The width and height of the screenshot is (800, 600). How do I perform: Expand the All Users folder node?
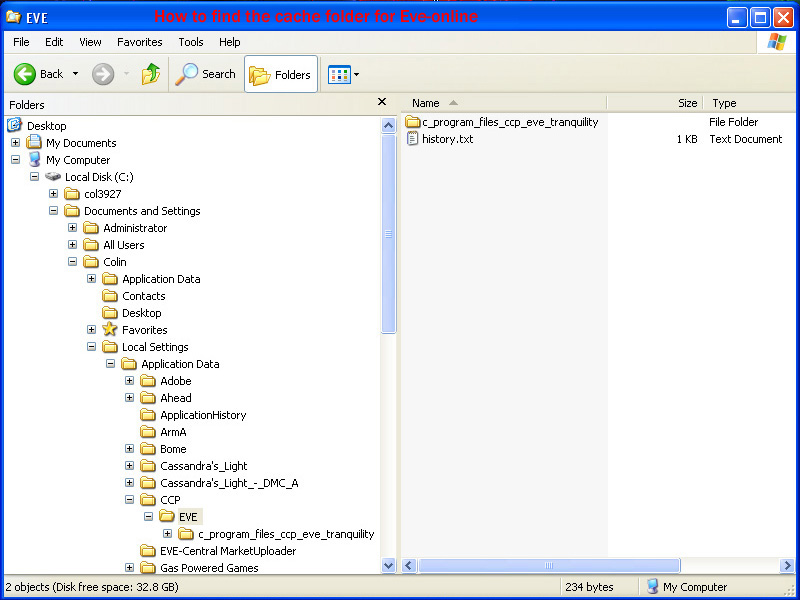[x=72, y=244]
